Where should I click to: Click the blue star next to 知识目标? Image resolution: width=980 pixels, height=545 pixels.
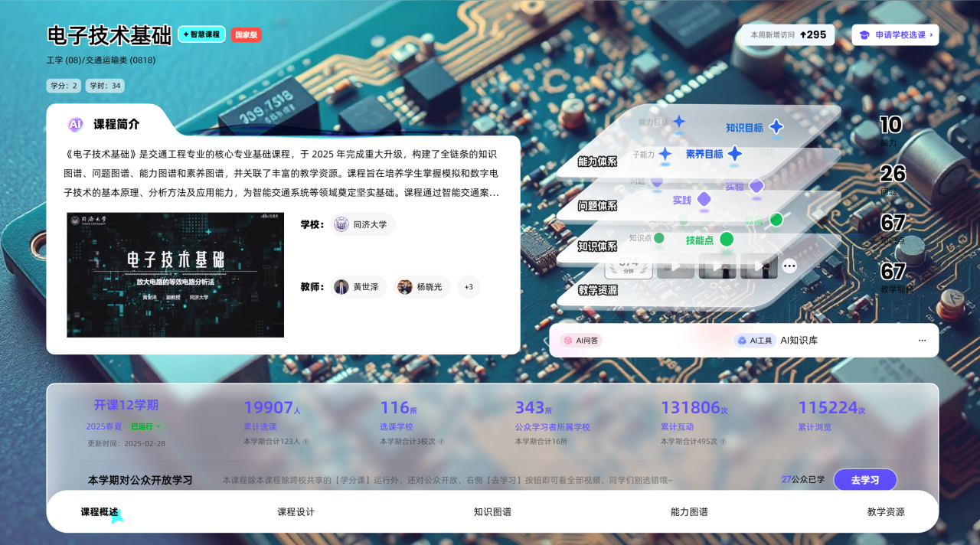(776, 127)
